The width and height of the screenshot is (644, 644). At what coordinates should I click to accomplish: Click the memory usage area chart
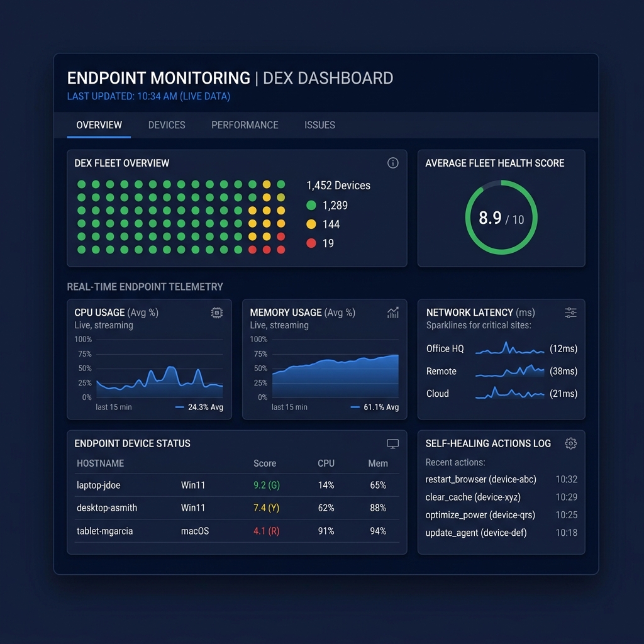(335, 369)
